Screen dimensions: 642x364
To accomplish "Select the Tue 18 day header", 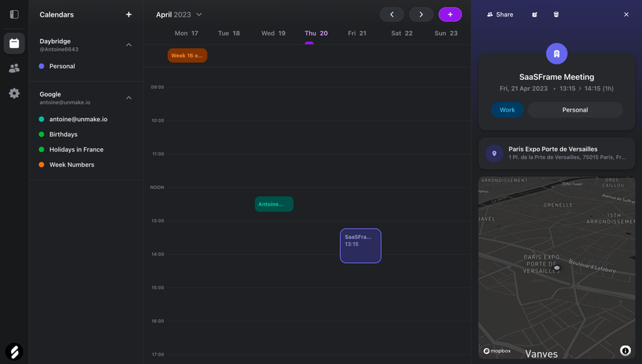I will (x=229, y=33).
